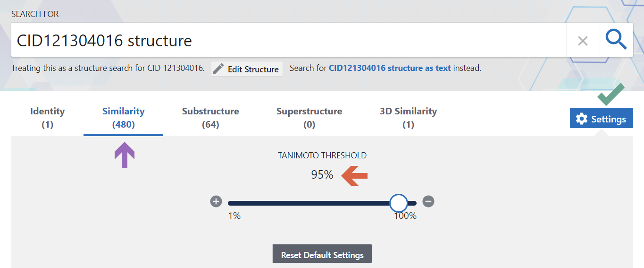Screen dimensions: 644x268
Task: Follow the 'CID121304016 structure as text' link
Action: (x=390, y=68)
